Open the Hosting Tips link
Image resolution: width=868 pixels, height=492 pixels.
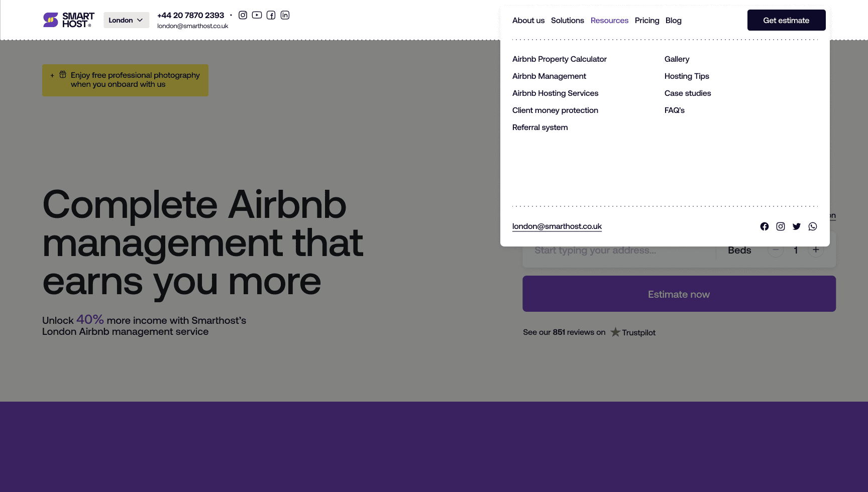pos(687,76)
